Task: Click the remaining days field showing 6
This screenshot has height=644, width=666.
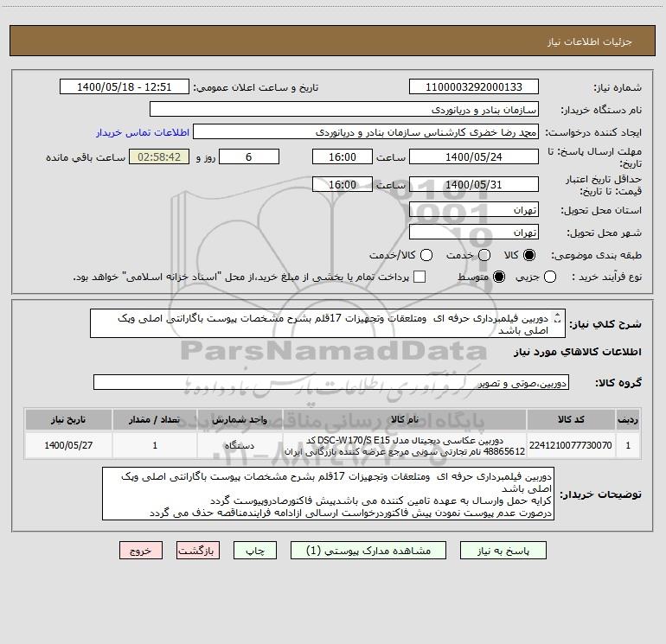Action: pos(249,156)
